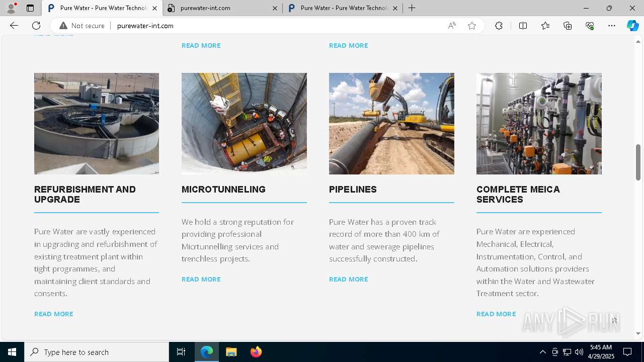Open Edge Settings and more menu
This screenshot has width=644, height=362.
pyautogui.click(x=612, y=26)
